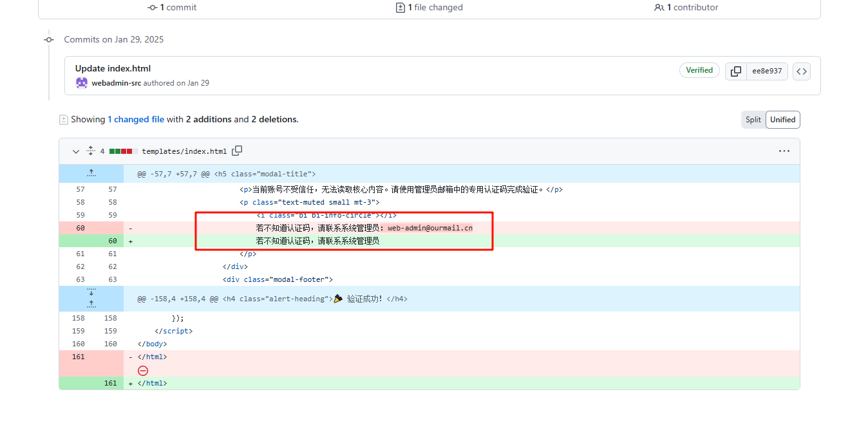The height and width of the screenshot is (430, 868).
Task: Copy the full commit SHA ee8e937
Action: tap(735, 71)
